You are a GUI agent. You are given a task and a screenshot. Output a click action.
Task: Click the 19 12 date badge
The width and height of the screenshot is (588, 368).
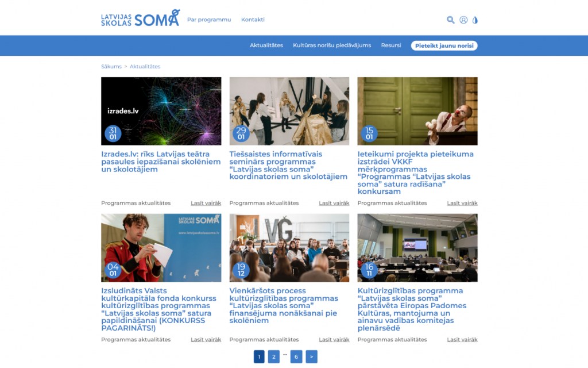[x=241, y=270]
